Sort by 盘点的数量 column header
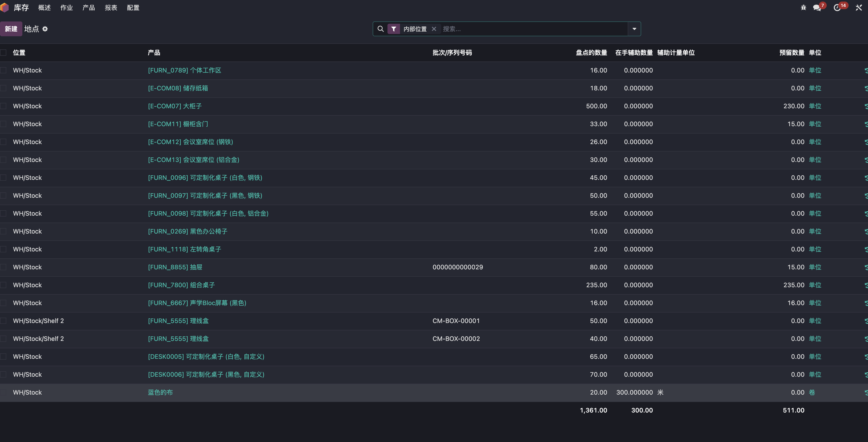The height and width of the screenshot is (442, 868). [x=591, y=53]
